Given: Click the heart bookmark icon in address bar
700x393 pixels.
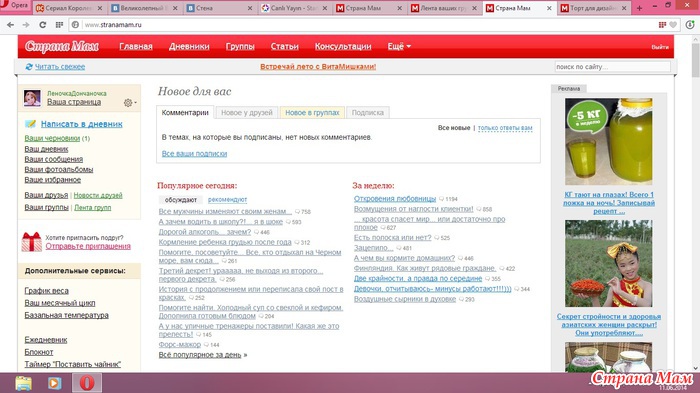Looking at the screenshot, I should tap(673, 25).
